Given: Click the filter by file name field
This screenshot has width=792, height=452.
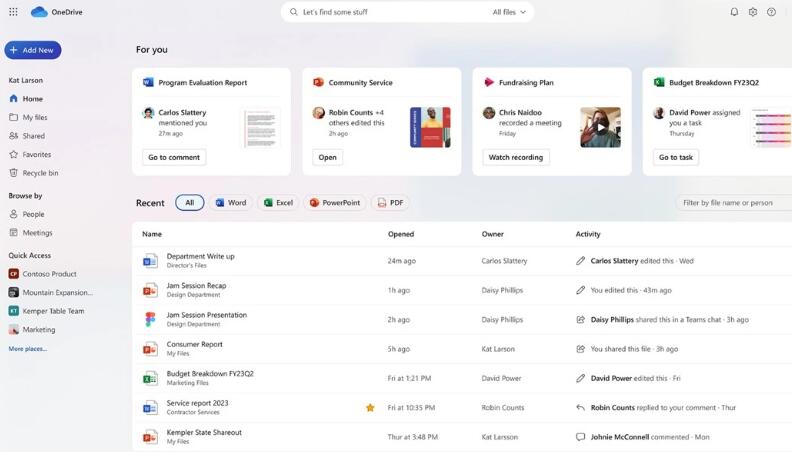Looking at the screenshot, I should point(732,203).
